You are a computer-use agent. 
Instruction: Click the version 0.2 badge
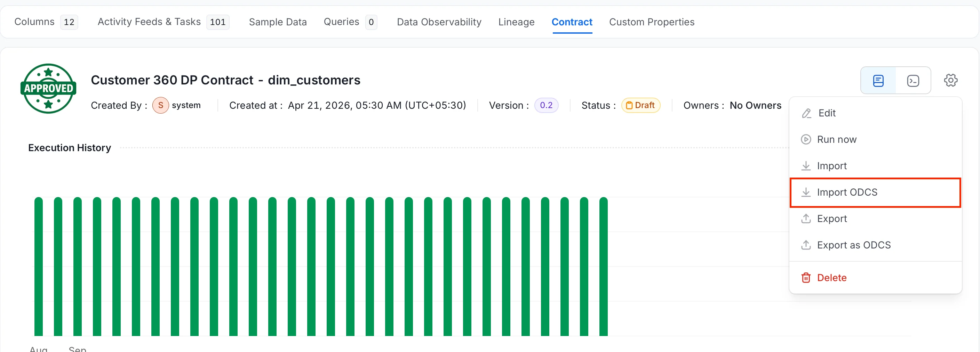pos(546,105)
